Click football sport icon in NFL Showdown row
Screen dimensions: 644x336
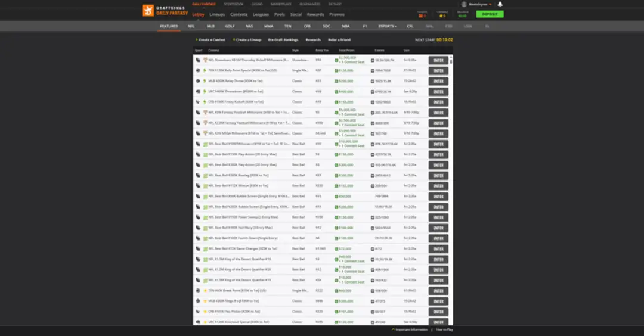coord(198,60)
